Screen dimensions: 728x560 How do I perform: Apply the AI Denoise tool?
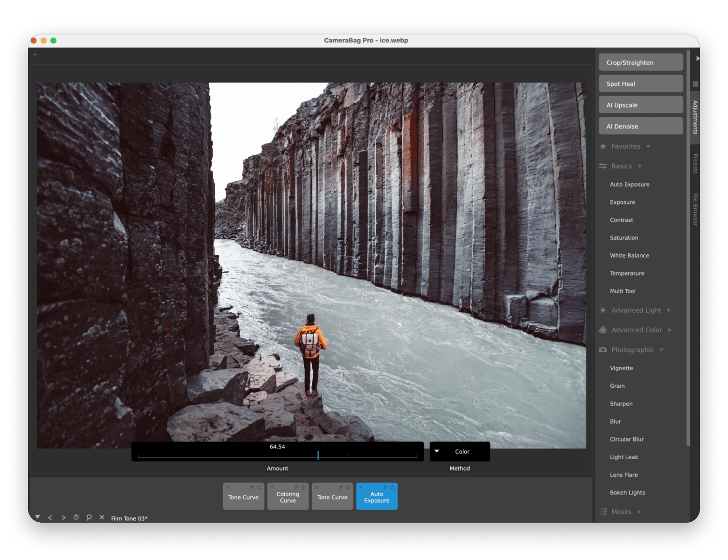pyautogui.click(x=640, y=126)
